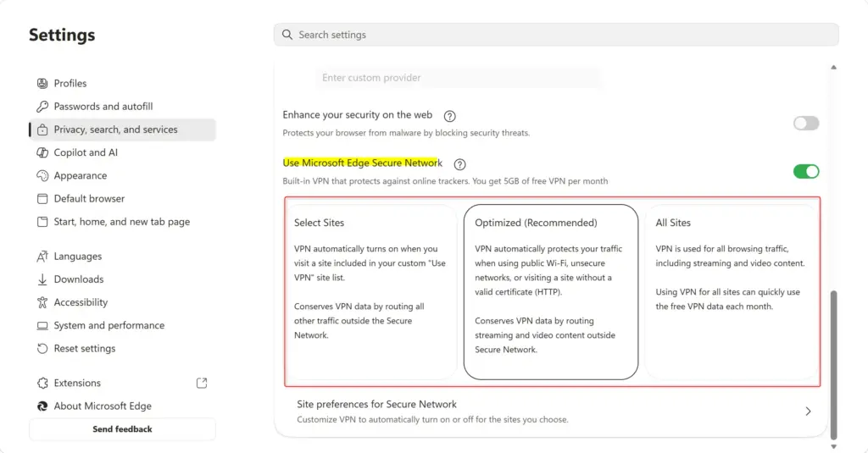Open Passwords and autofill settings
The width and height of the screenshot is (868, 453).
[122, 106]
